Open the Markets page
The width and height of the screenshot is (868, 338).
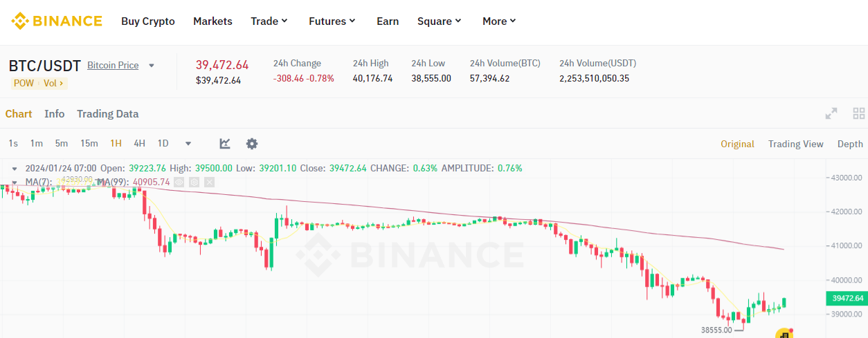pyautogui.click(x=213, y=21)
